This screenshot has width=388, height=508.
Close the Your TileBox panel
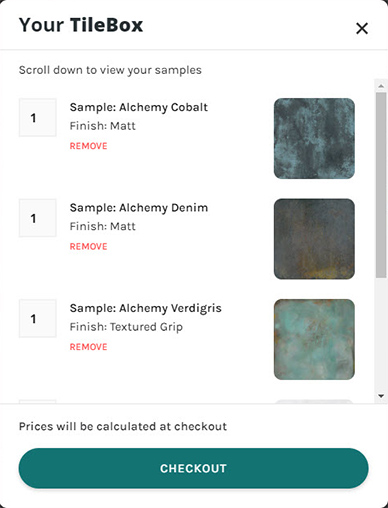tap(362, 28)
